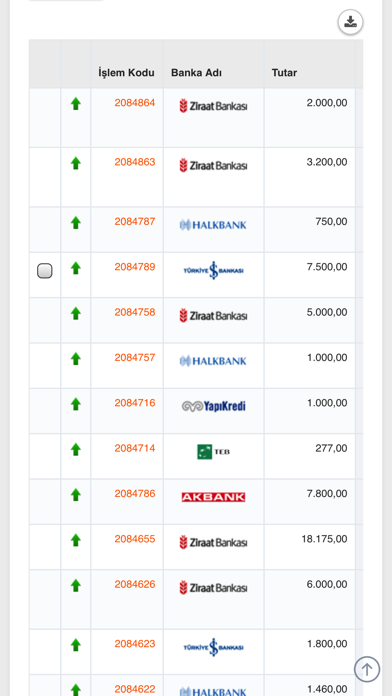
Task: Open transaction code 2084623
Action: point(135,644)
